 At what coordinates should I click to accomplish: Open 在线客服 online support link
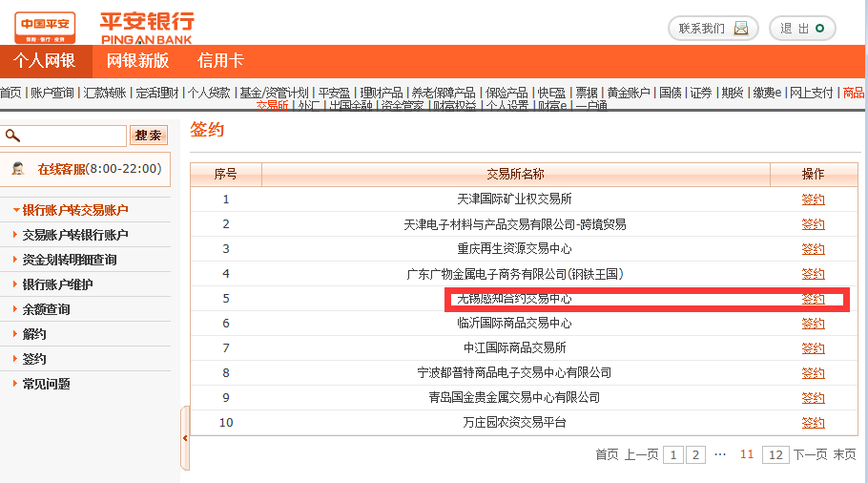(61, 169)
